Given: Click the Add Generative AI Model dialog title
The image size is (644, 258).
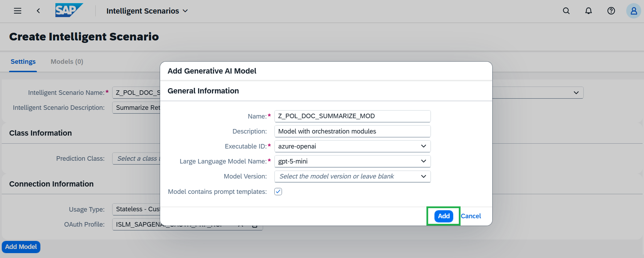Looking at the screenshot, I should [212, 71].
